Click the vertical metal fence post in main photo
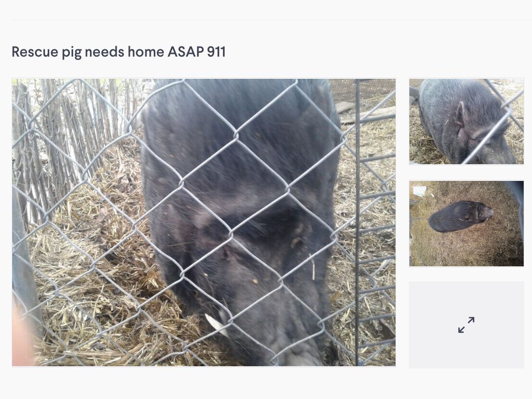 357,222
